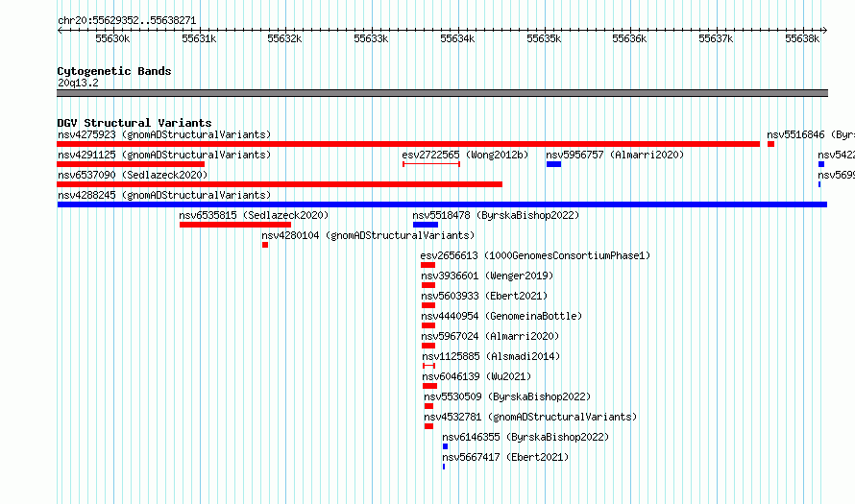Click the red bar under nsv6535815
The width and height of the screenshot is (855, 504).
(235, 225)
